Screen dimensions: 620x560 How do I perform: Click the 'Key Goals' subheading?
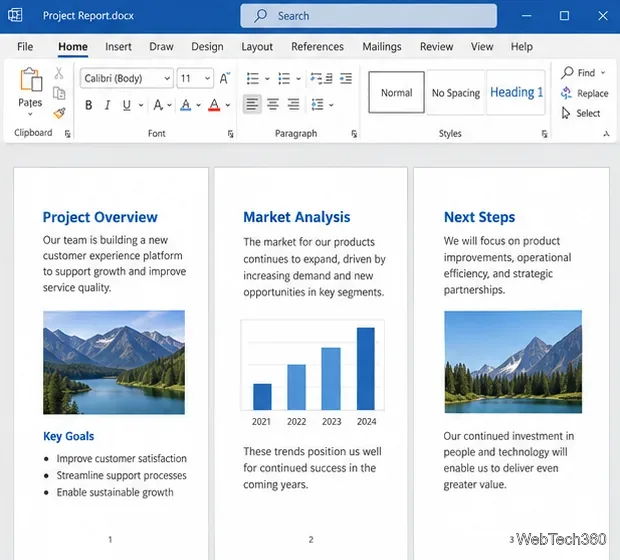(x=68, y=436)
